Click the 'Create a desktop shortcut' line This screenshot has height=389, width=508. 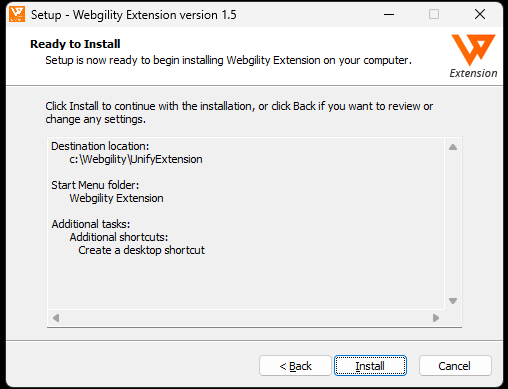point(141,250)
